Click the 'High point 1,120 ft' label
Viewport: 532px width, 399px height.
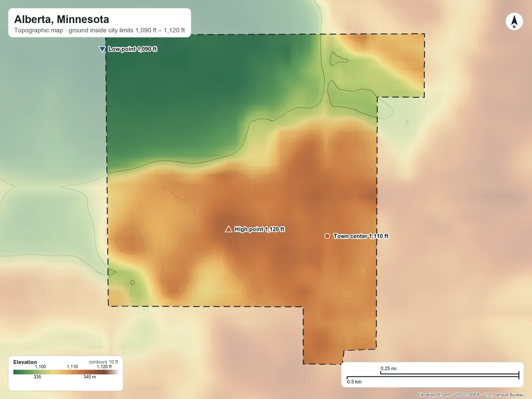259,229
